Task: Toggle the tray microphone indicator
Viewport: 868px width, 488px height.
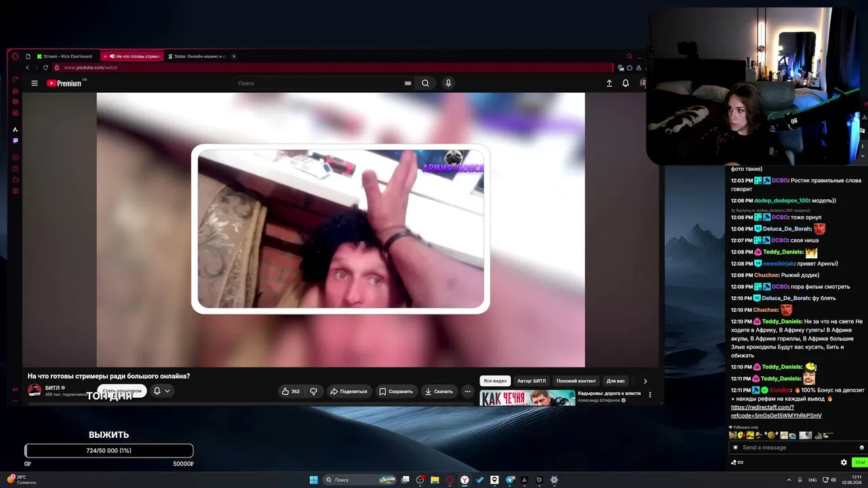Action: coord(800,480)
